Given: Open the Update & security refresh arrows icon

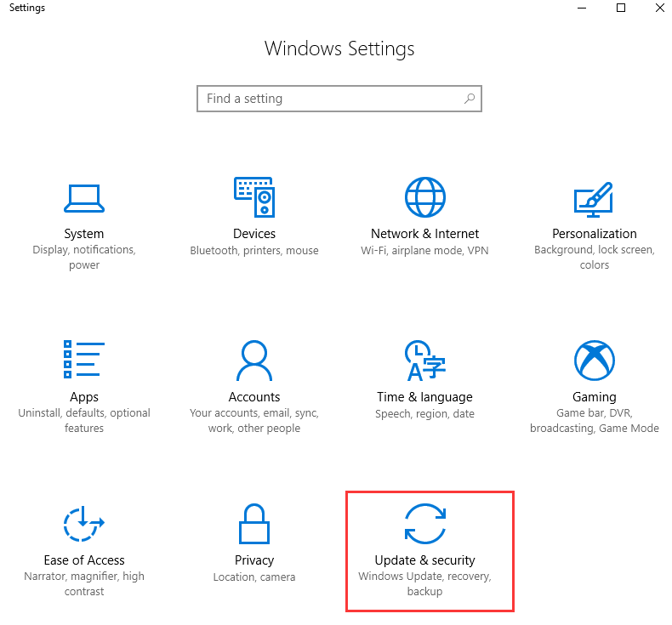Looking at the screenshot, I should point(424,524).
